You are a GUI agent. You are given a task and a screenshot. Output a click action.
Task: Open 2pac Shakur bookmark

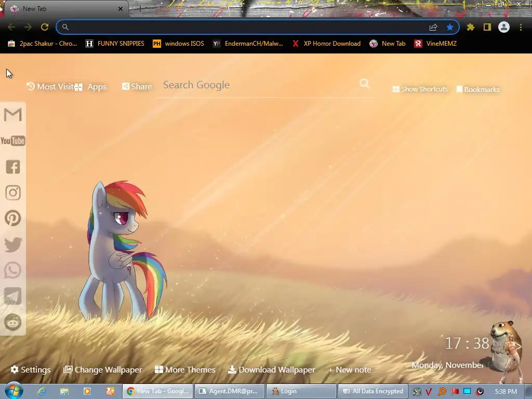[43, 44]
